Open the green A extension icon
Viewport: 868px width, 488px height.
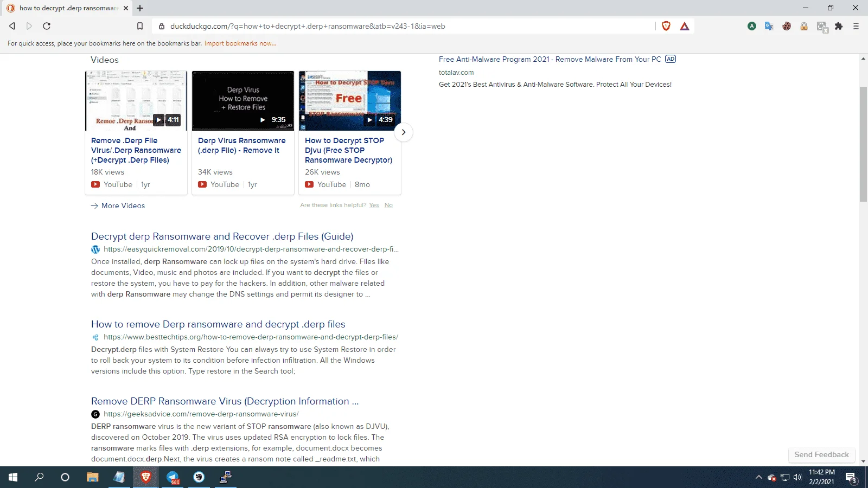[752, 26]
